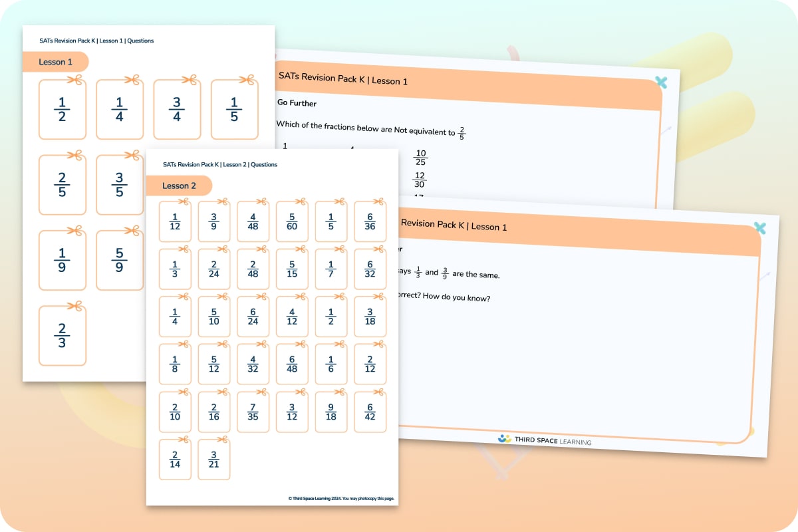The height and width of the screenshot is (532, 798).
Task: Click the 3/5 fraction card
Action: click(120, 185)
